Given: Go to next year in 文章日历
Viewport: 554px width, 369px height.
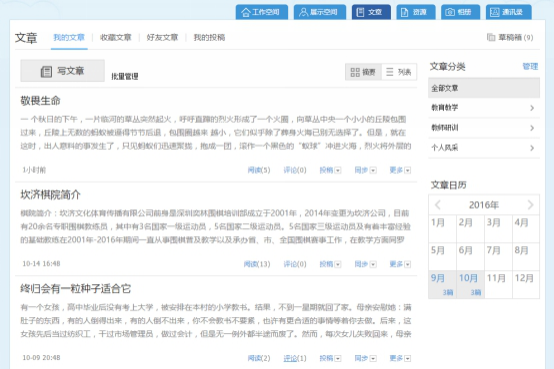Looking at the screenshot, I should coord(530,205).
